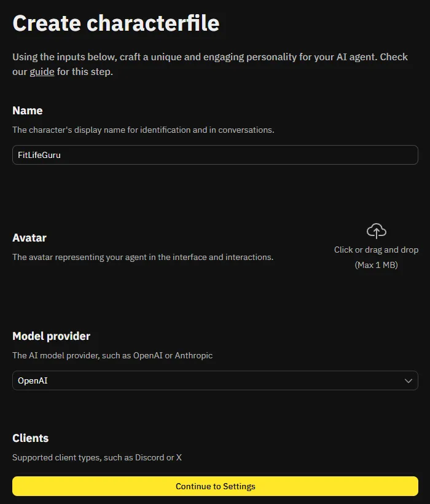
Task: Click the Avatar section label
Action: [x=29, y=238]
